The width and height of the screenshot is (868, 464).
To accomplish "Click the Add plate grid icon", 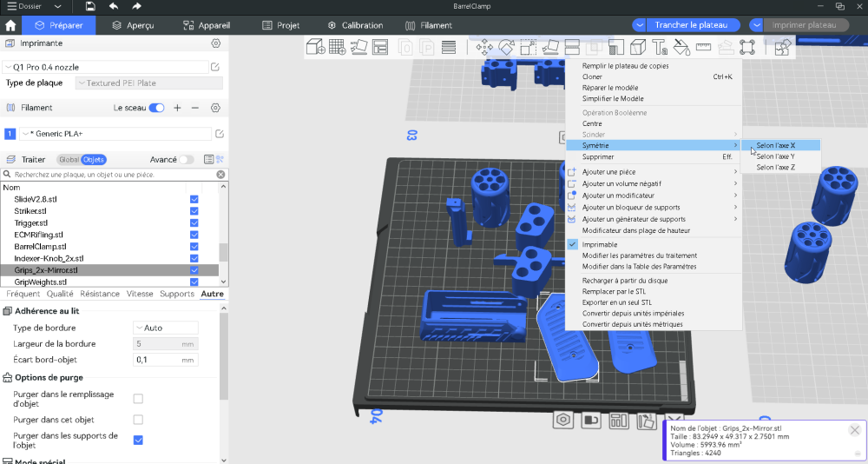I will (338, 48).
